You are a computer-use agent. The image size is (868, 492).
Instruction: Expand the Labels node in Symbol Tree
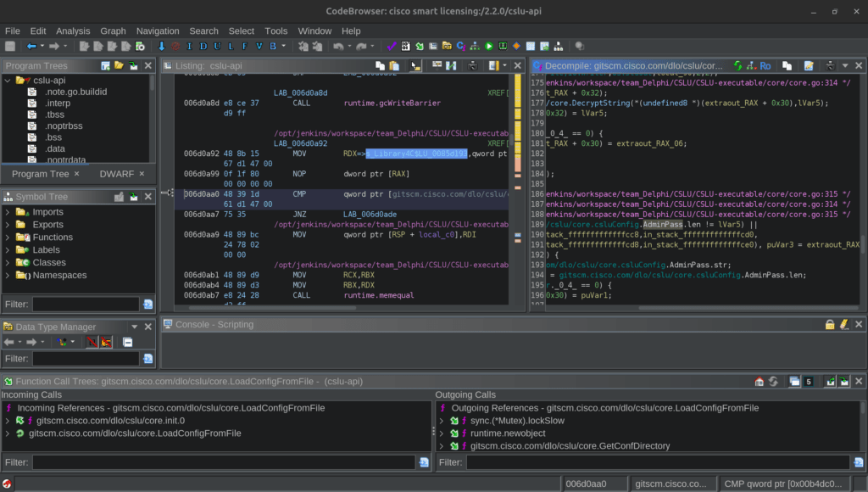coord(8,250)
